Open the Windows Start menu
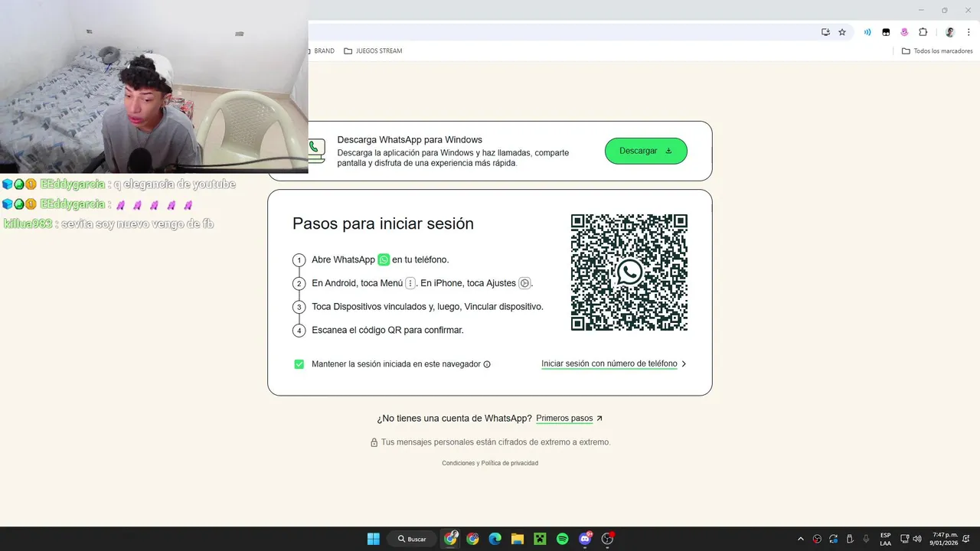 [x=373, y=539]
